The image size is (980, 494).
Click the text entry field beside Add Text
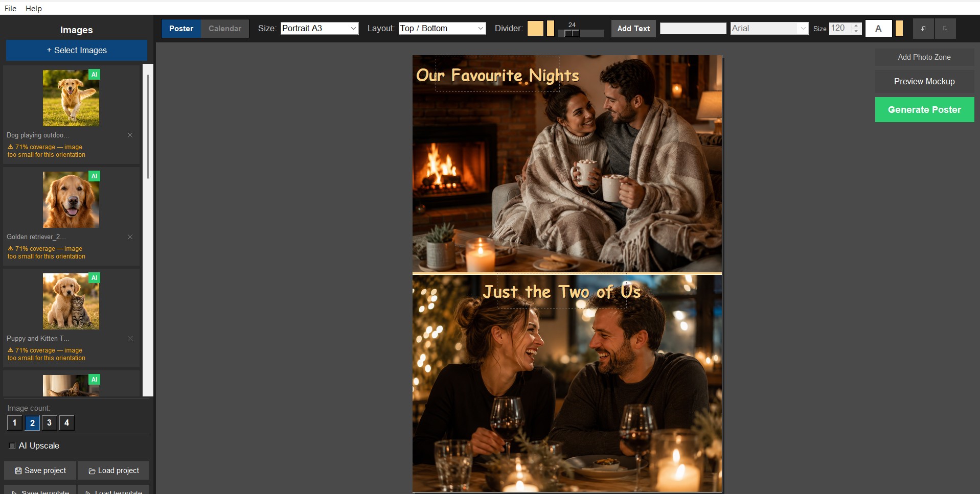click(x=693, y=29)
